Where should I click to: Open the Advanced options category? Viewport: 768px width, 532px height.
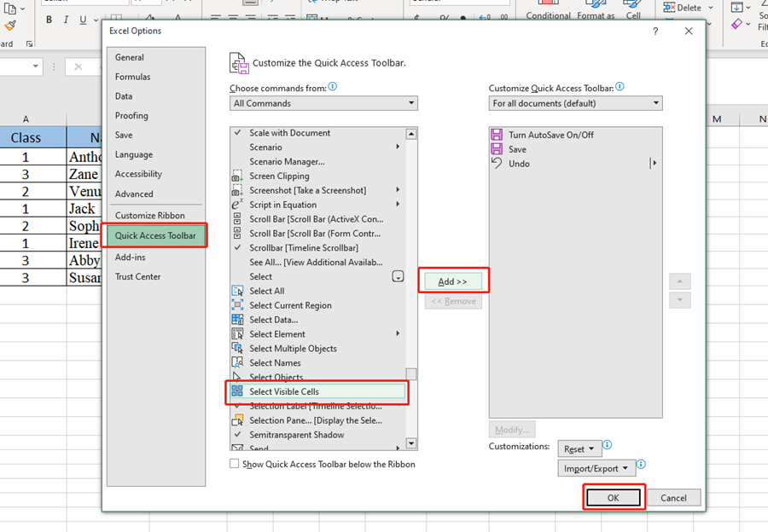tap(134, 194)
